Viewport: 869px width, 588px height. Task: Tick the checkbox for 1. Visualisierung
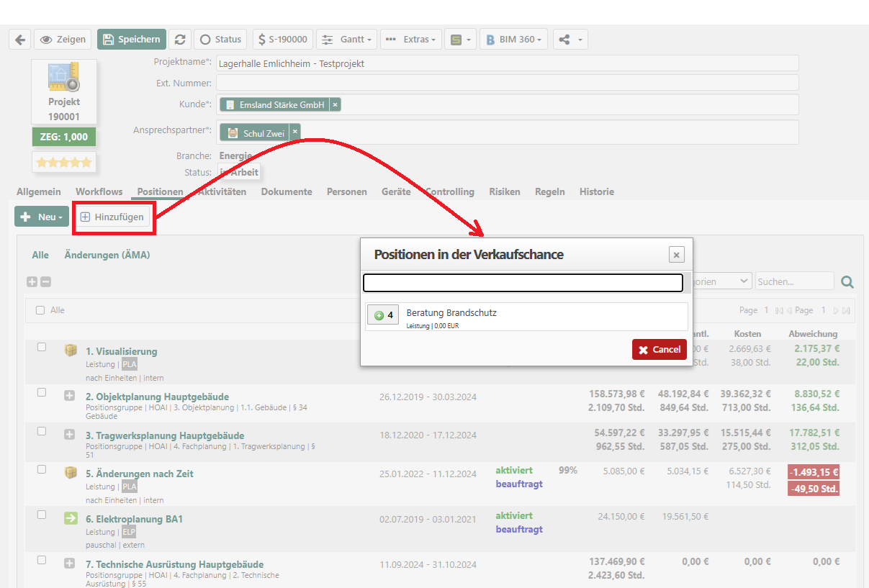42,348
